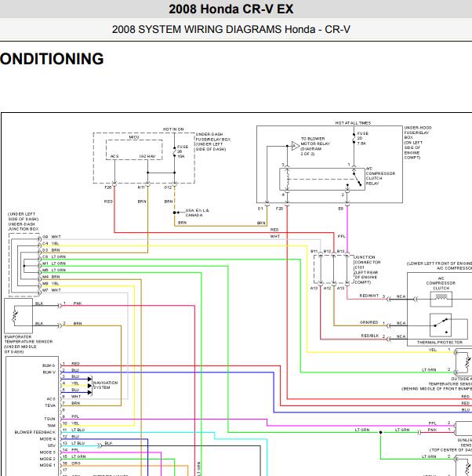The image size is (472, 476).
Task: Click the "2008 SYSTEM WIRING DIAGRAMS Honda - CR-V" subtitle
Action: [231, 30]
